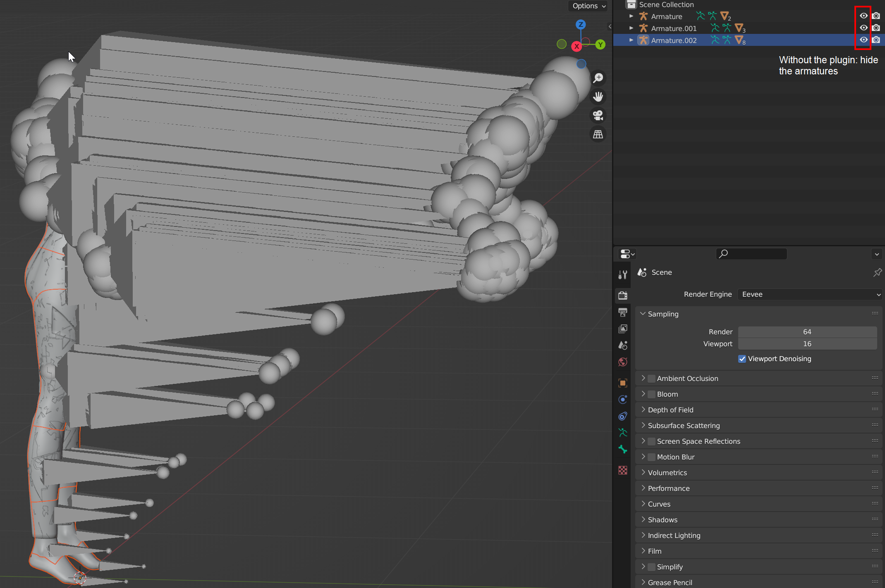Expand the Shadows panel
The width and height of the screenshot is (885, 588).
pos(663,520)
